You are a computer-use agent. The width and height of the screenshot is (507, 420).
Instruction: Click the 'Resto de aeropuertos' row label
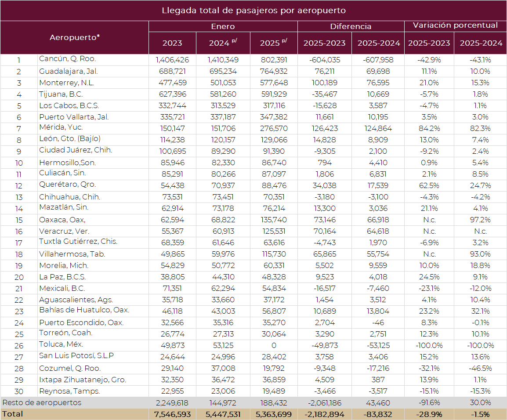click(42, 402)
